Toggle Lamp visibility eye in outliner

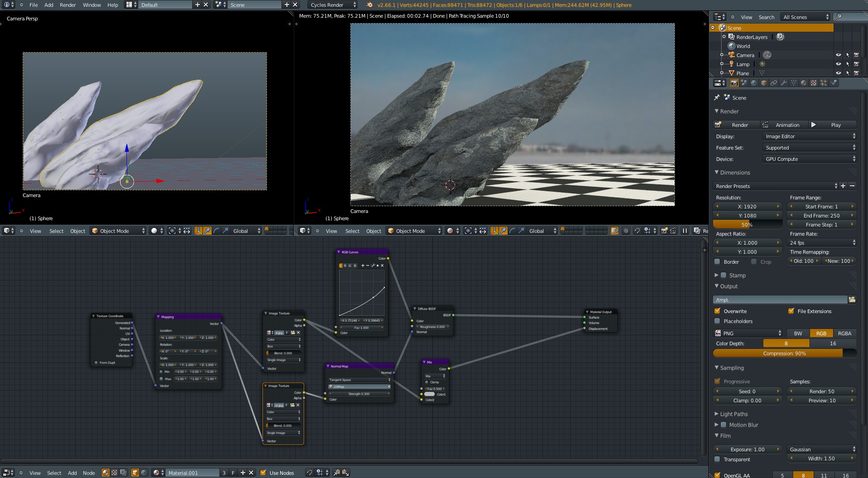click(838, 64)
